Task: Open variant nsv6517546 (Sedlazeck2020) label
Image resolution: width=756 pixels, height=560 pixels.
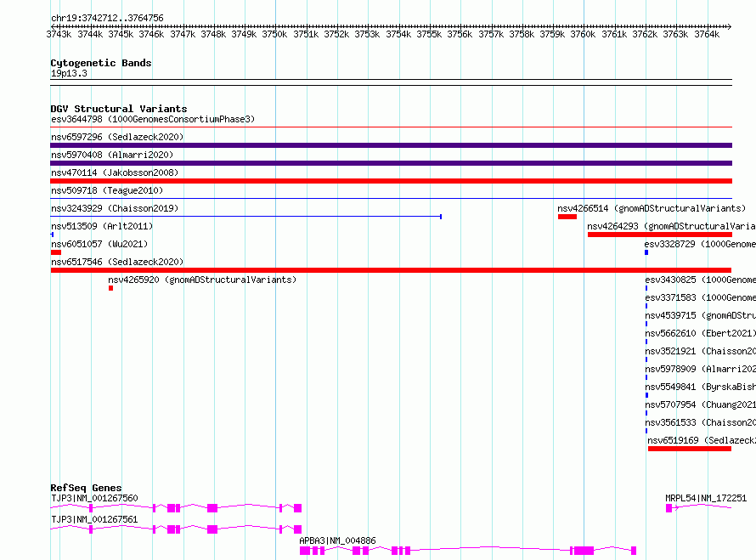Action: coord(117,262)
